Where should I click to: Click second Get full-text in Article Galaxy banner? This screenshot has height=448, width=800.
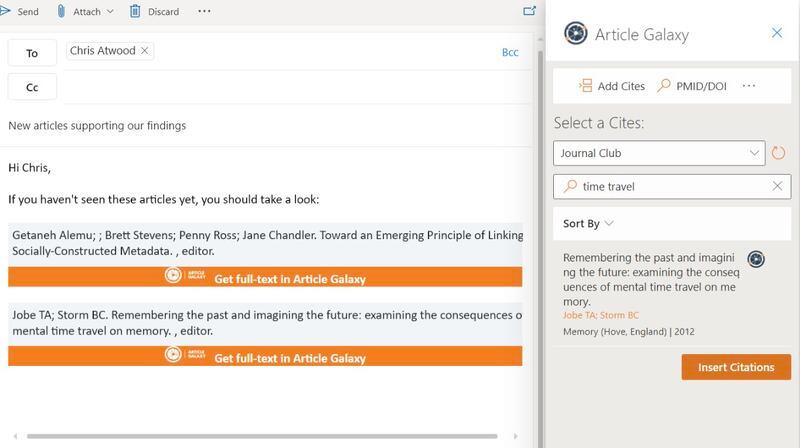(x=265, y=356)
